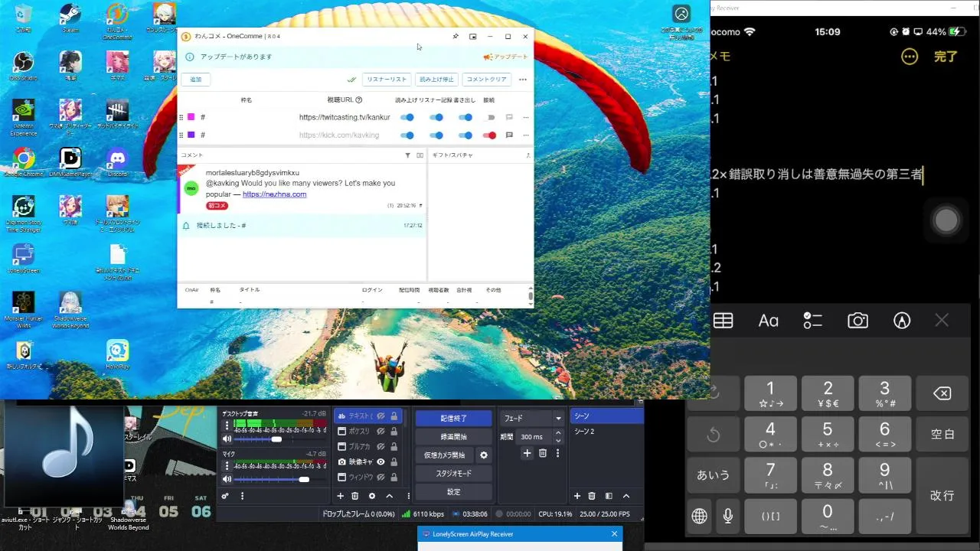
Task: Open more options on the kick.com row
Action: pos(526,135)
